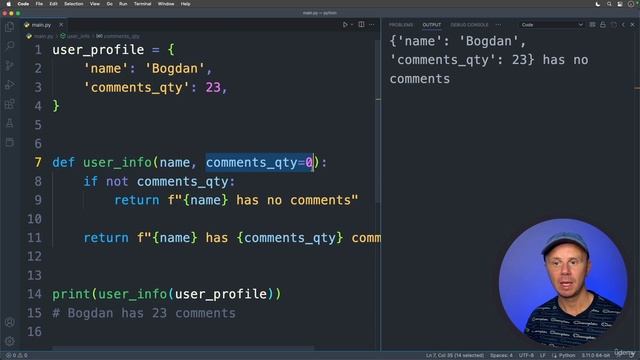Show additional panel views ellipsis
640x360 pixels.
(x=498, y=25)
